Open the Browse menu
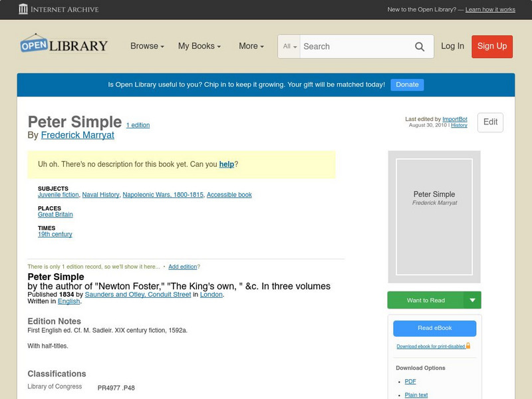532x399 pixels. coord(146,46)
